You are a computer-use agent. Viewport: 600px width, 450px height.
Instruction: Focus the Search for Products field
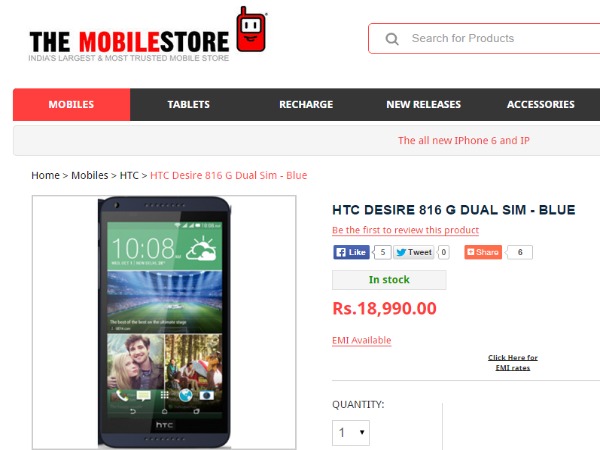(x=484, y=39)
